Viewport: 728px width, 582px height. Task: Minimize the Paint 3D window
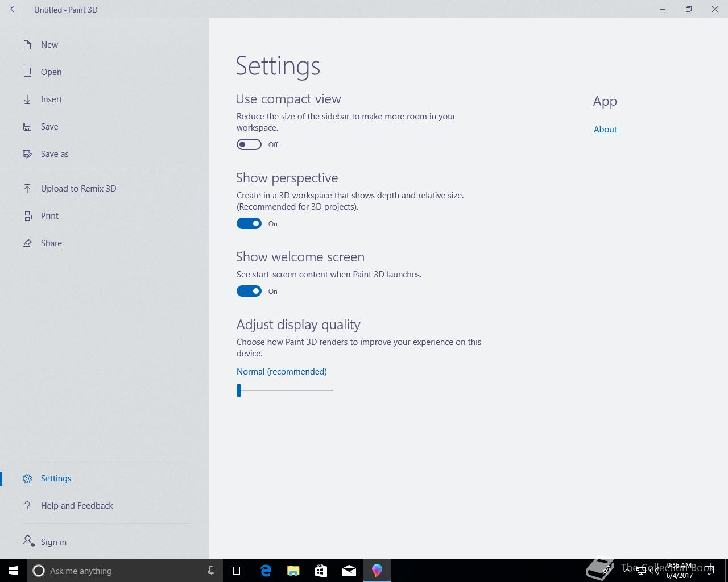coord(663,9)
